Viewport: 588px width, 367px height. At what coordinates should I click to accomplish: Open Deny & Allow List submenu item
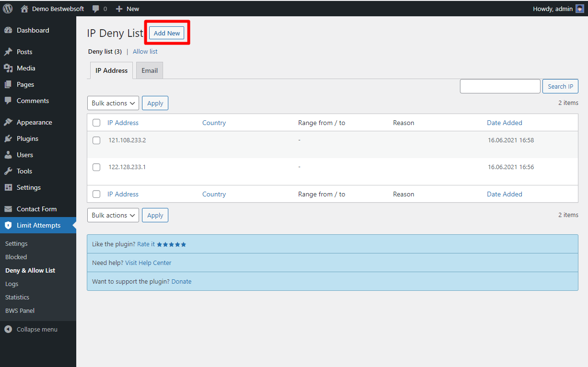[30, 270]
